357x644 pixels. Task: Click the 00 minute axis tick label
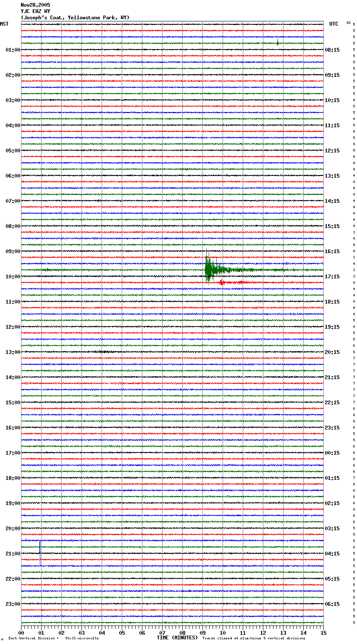point(21,633)
